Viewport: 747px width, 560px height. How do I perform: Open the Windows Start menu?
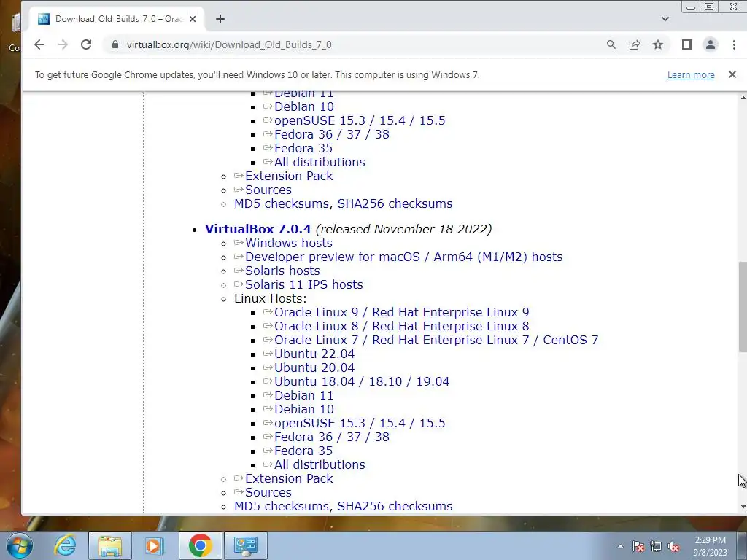click(x=19, y=545)
